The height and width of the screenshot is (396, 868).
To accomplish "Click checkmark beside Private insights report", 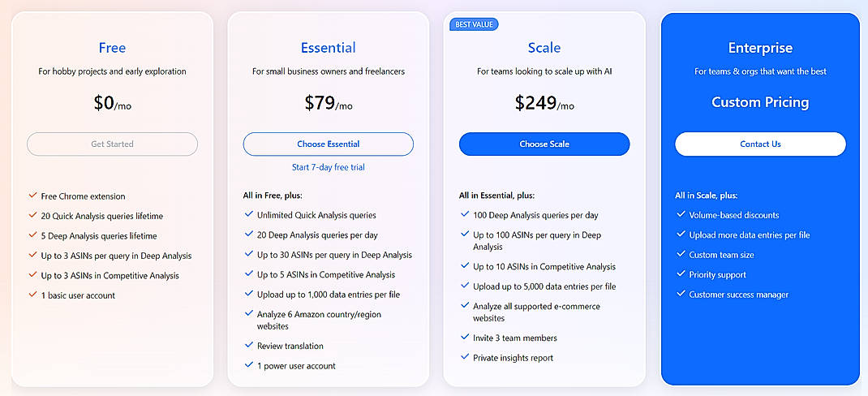I will [x=465, y=357].
